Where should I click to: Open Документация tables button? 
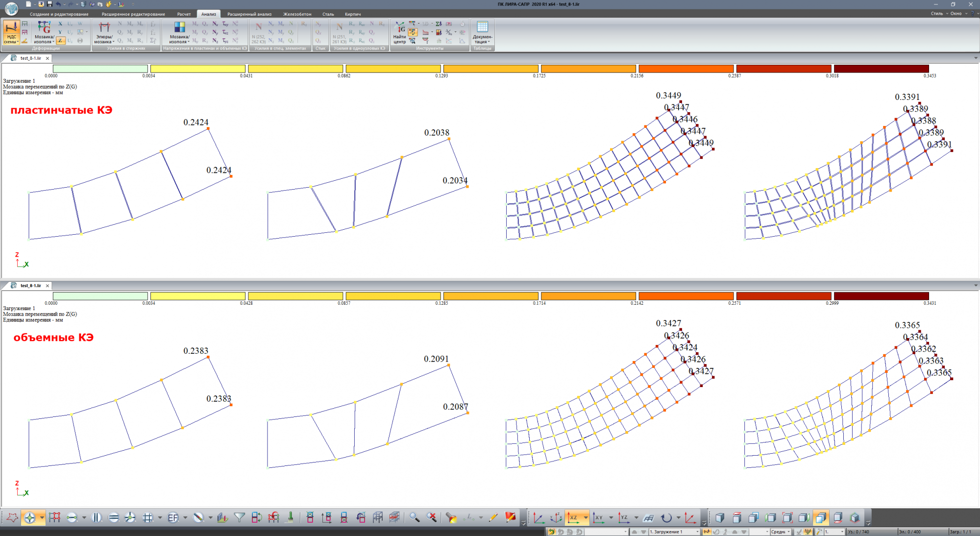(482, 32)
